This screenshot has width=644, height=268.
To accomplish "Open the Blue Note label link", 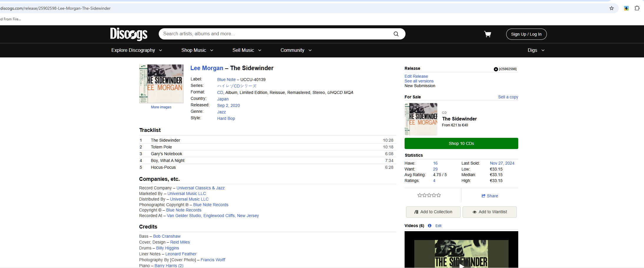I will pyautogui.click(x=226, y=80).
